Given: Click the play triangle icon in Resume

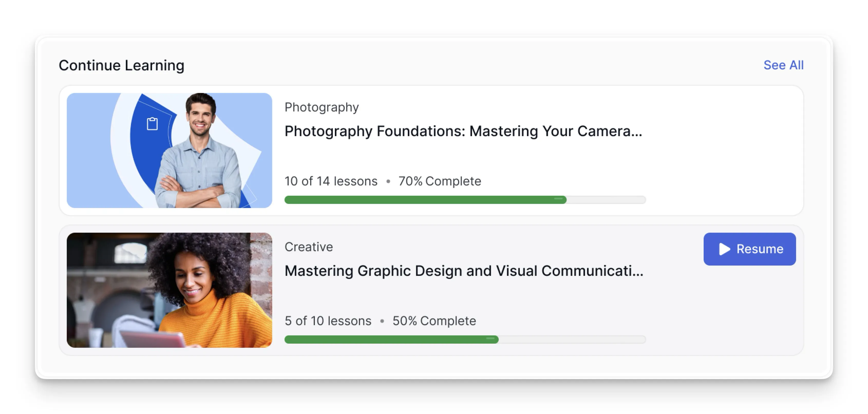Looking at the screenshot, I should 724,249.
